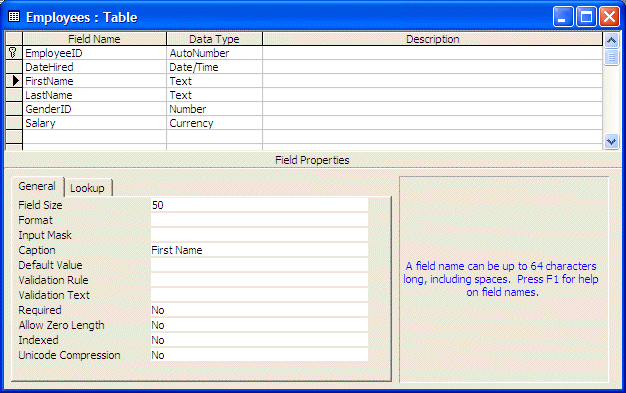Image resolution: width=626 pixels, height=393 pixels.
Task: Click the Description column header
Action: [432, 39]
